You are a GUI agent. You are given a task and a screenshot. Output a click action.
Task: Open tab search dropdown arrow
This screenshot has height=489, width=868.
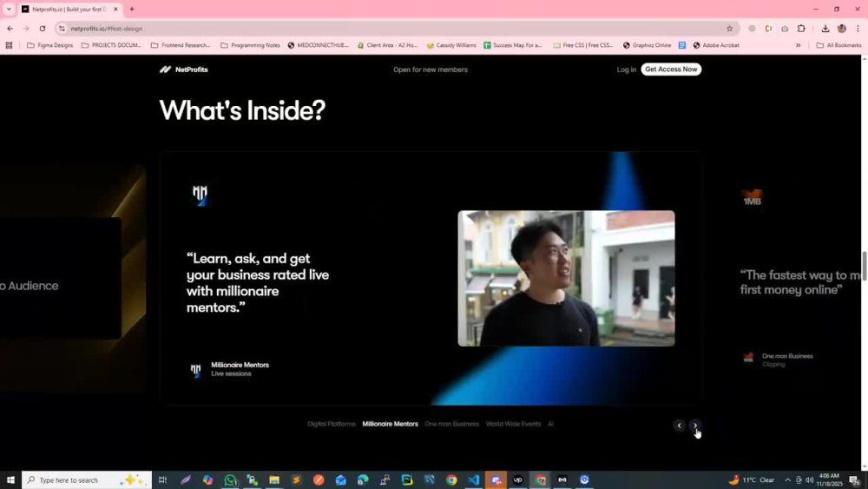click(9, 9)
